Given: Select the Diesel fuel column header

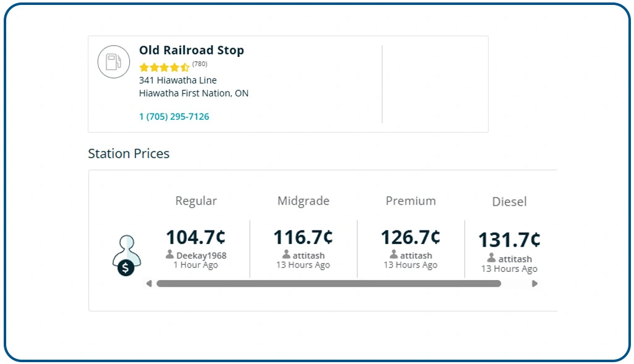Looking at the screenshot, I should point(509,201).
